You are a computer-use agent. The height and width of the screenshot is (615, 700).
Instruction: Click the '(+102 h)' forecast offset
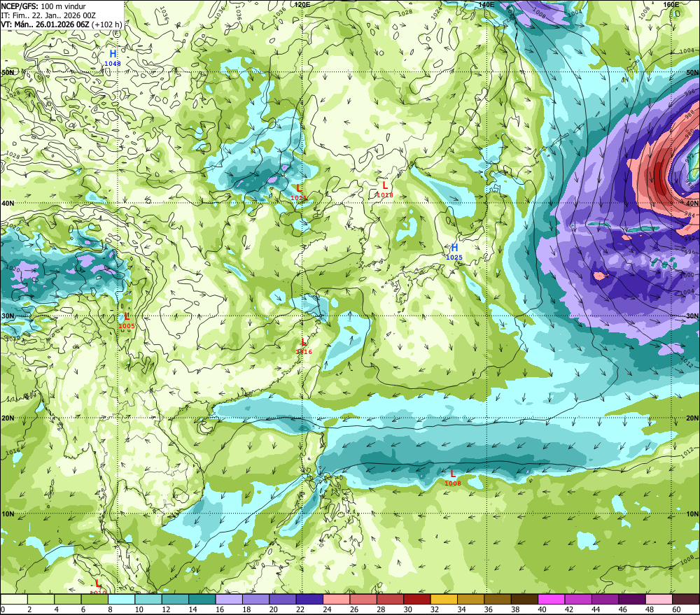(107, 24)
